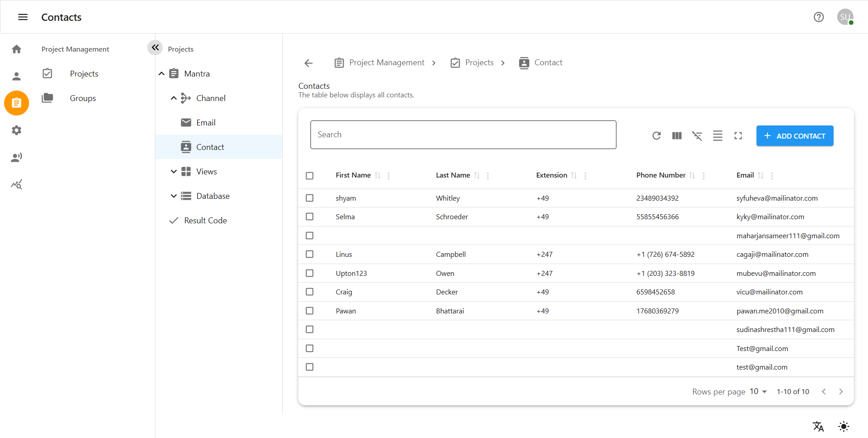Image resolution: width=868 pixels, height=438 pixels.
Task: Open the language translation icon
Action: [x=818, y=426]
